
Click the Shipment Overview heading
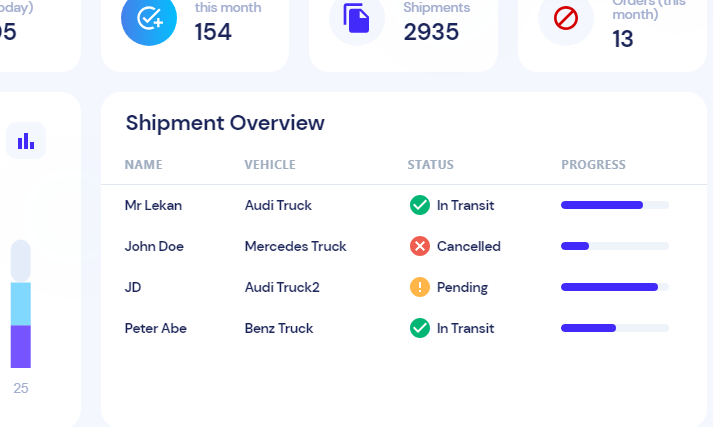point(225,123)
